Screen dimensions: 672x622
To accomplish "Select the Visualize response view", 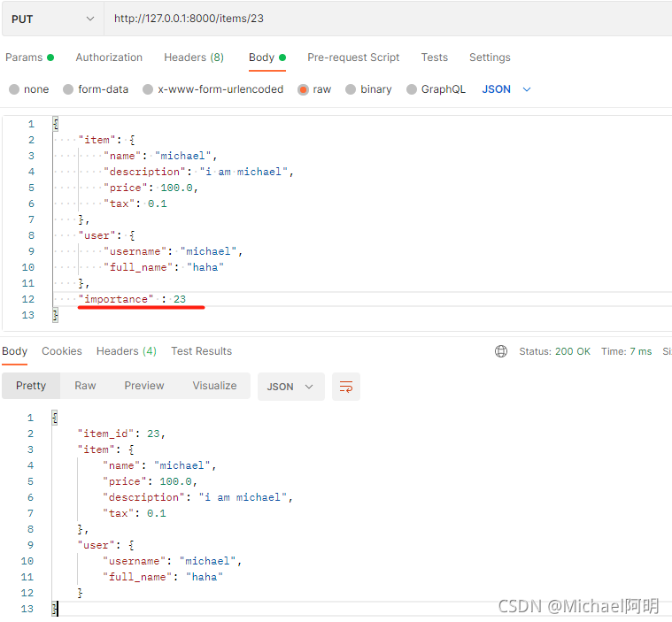I will tap(214, 386).
